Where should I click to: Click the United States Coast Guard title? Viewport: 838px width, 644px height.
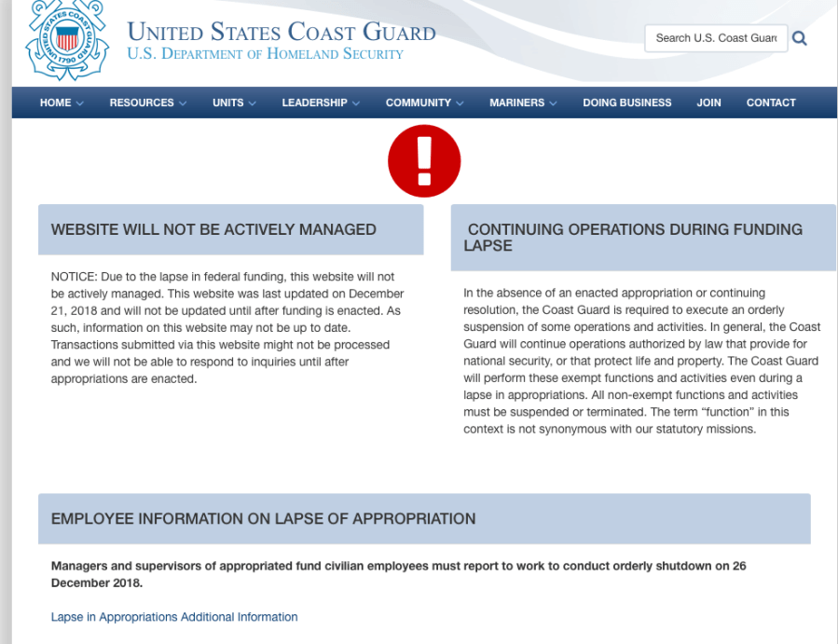(x=282, y=32)
